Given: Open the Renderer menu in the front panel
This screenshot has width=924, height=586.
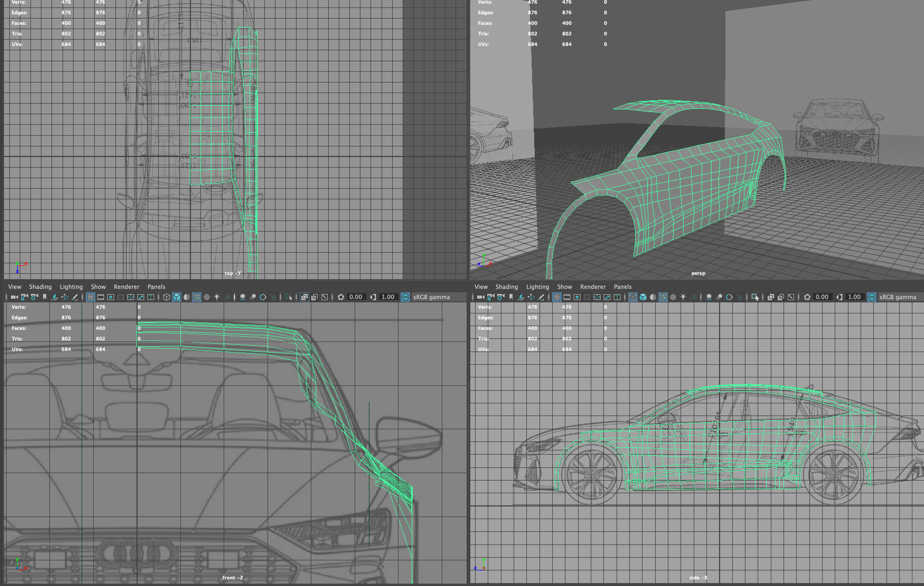Looking at the screenshot, I should point(127,287).
